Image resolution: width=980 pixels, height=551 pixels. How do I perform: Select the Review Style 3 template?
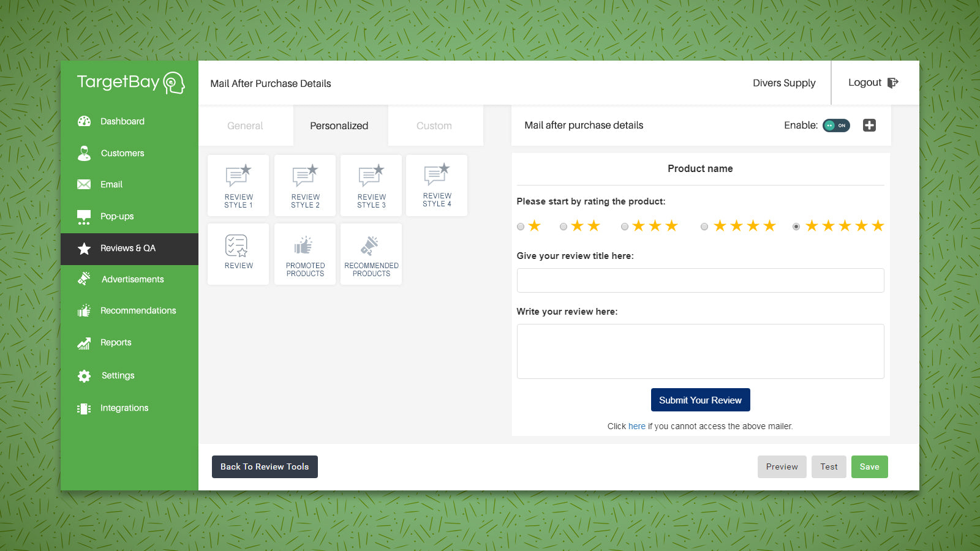[371, 186]
